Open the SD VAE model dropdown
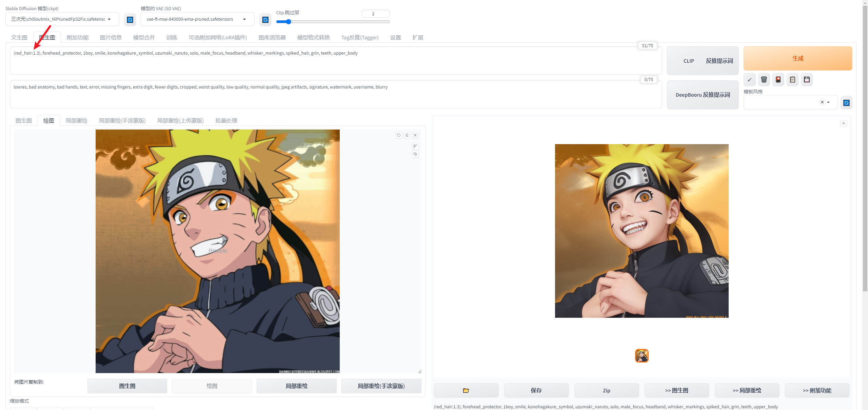This screenshot has width=868, height=410. [197, 19]
